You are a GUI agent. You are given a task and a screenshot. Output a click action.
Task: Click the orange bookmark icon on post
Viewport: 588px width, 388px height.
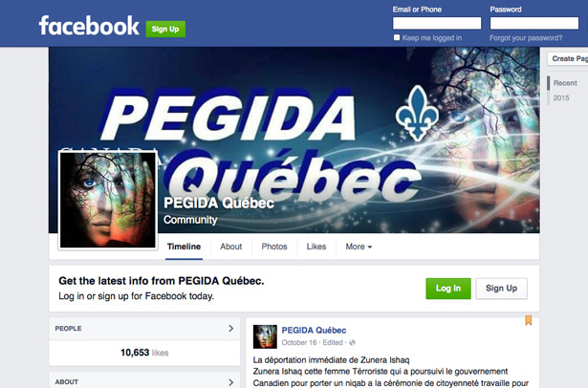click(529, 320)
